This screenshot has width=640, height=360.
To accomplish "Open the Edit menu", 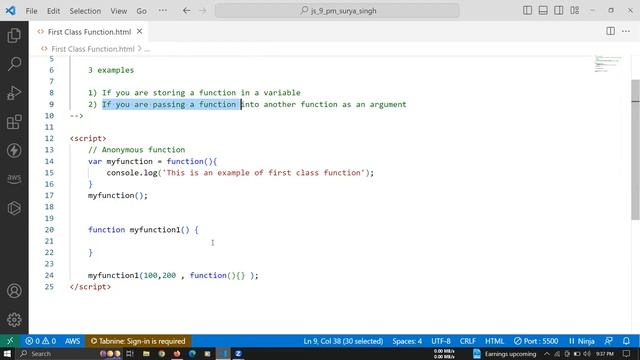I will point(53,11).
